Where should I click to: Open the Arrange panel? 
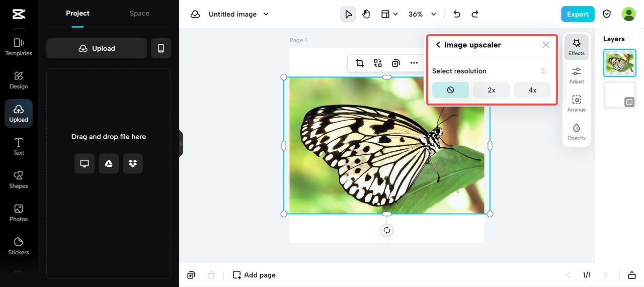coord(577,104)
